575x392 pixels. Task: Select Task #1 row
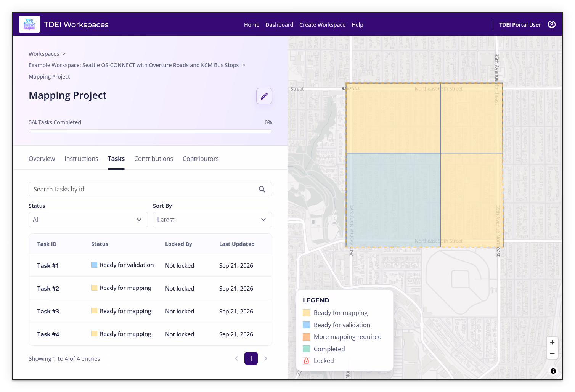(150, 265)
